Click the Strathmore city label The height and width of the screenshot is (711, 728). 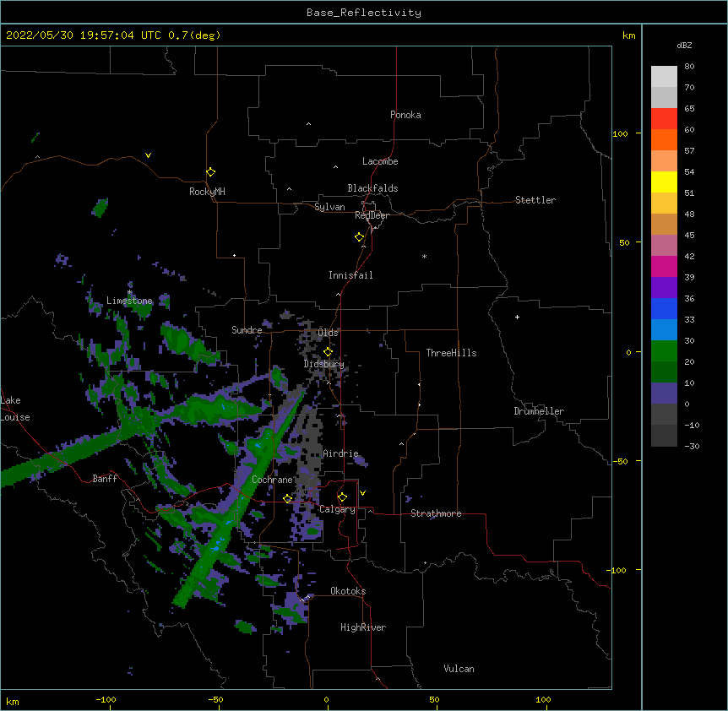436,513
